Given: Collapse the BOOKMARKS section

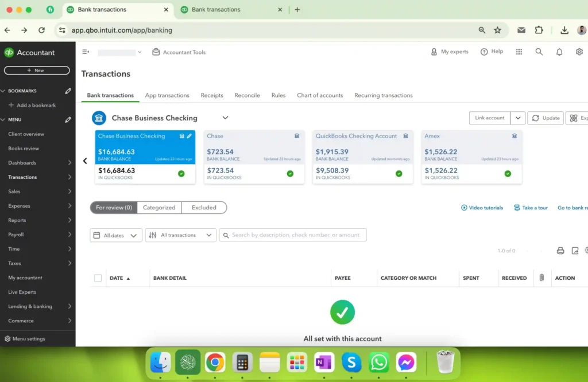Looking at the screenshot, I should [x=3, y=91].
